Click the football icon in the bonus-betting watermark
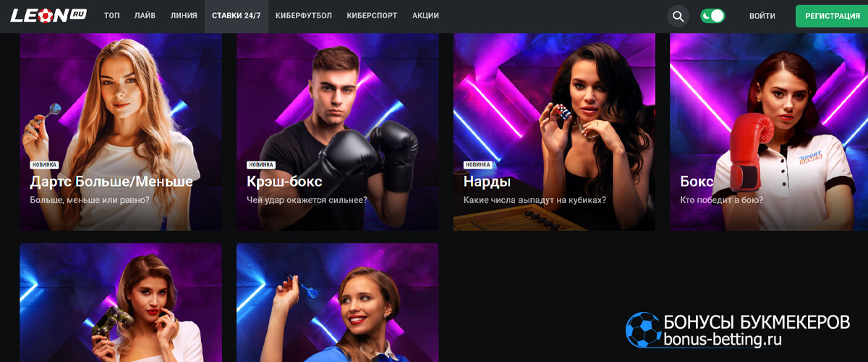 [642, 330]
